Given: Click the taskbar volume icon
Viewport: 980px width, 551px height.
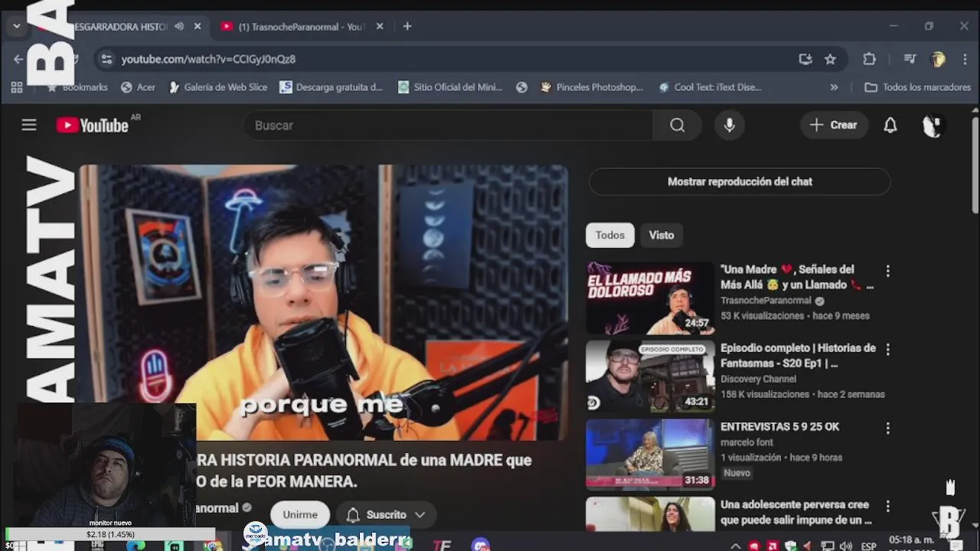Looking at the screenshot, I should pyautogui.click(x=846, y=546).
